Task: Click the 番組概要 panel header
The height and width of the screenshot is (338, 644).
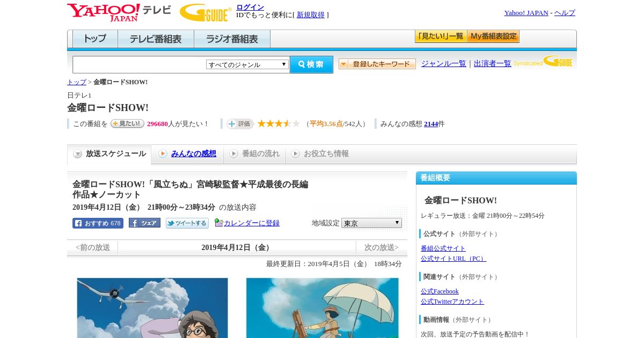Action: pyautogui.click(x=496, y=178)
